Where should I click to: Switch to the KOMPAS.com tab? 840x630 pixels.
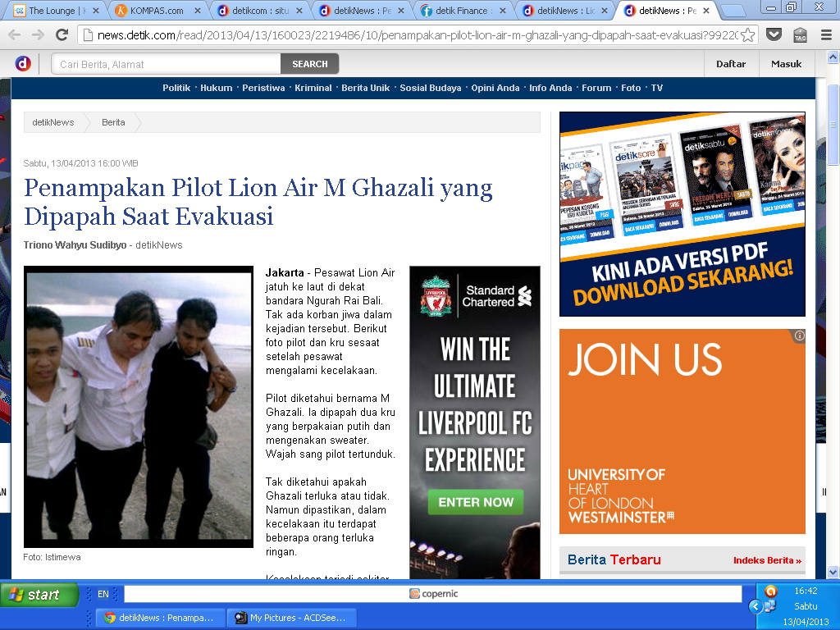click(156, 11)
